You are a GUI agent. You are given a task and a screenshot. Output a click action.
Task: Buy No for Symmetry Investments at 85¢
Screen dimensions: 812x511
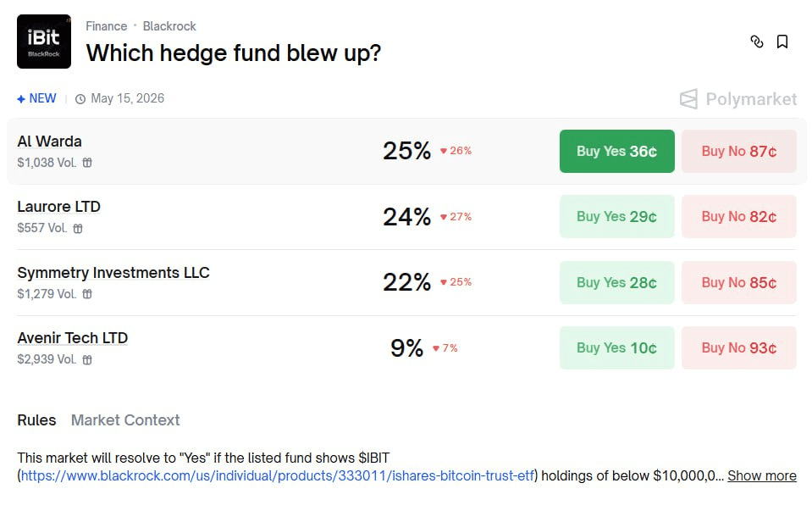(x=738, y=282)
